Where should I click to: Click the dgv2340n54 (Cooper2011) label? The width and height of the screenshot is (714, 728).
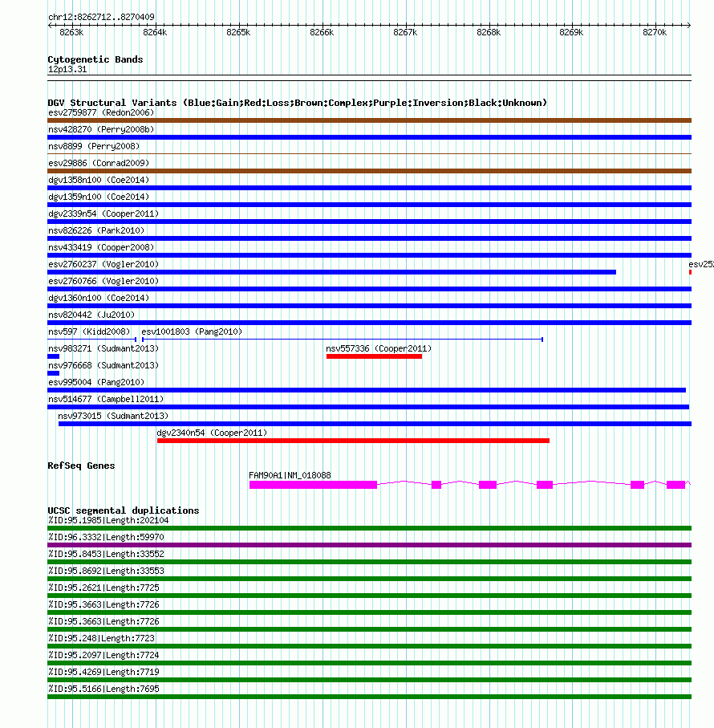212,433
